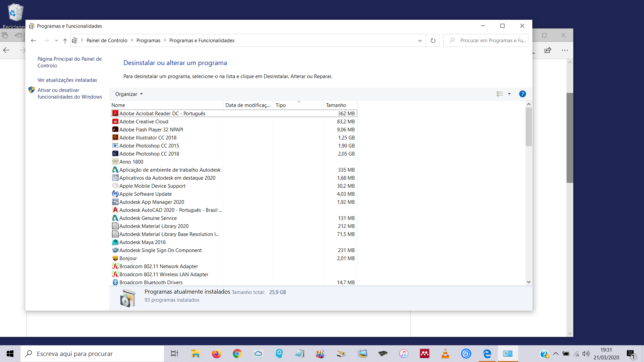Select Autodesk Single Sign On Component

[x=234, y=250]
